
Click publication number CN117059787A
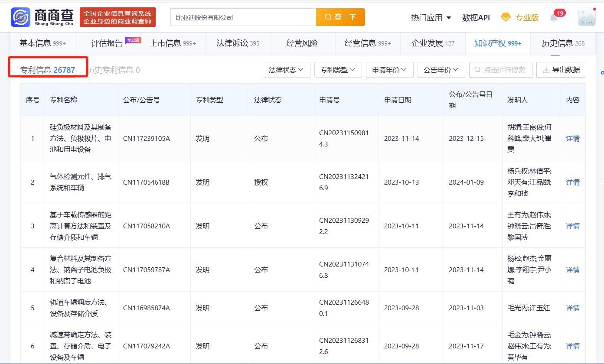tap(146, 270)
